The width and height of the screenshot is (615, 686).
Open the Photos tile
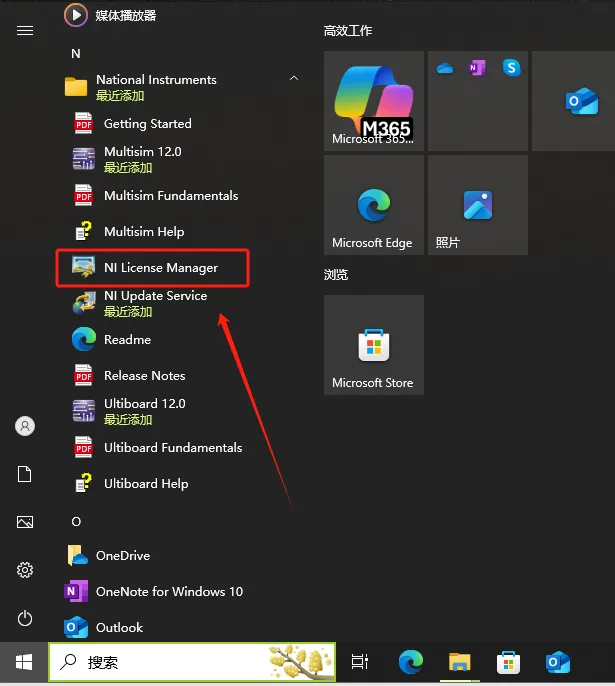(478, 205)
